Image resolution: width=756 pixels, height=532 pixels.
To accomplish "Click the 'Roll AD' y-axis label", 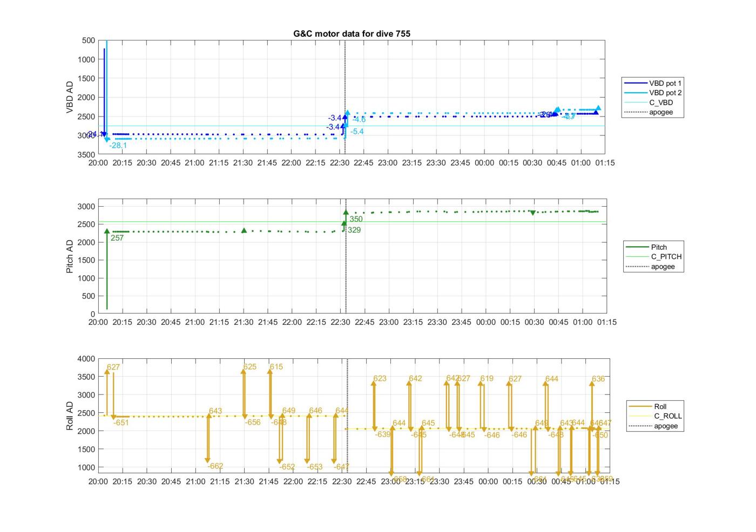I will click(x=70, y=415).
